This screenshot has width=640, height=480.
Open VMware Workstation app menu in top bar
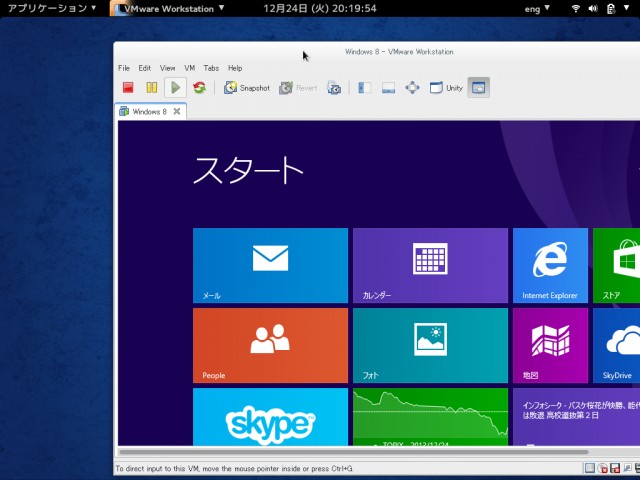pos(168,9)
